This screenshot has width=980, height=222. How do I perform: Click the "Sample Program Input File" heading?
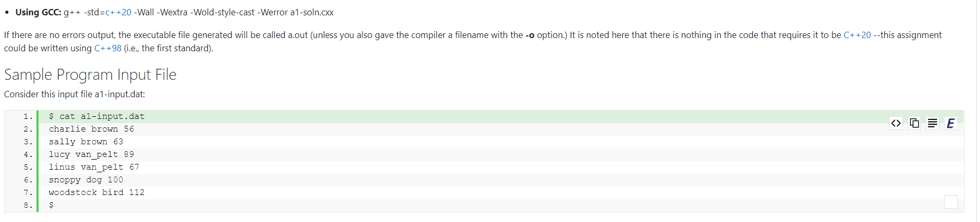[x=90, y=75]
